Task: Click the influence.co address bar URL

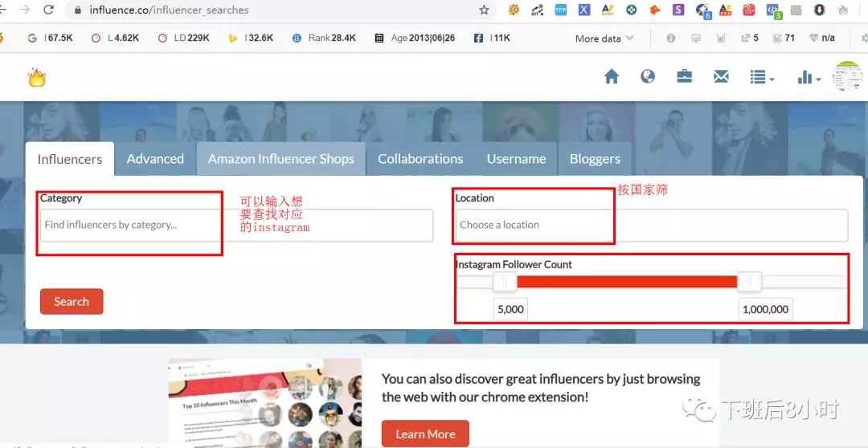Action: coord(169,10)
